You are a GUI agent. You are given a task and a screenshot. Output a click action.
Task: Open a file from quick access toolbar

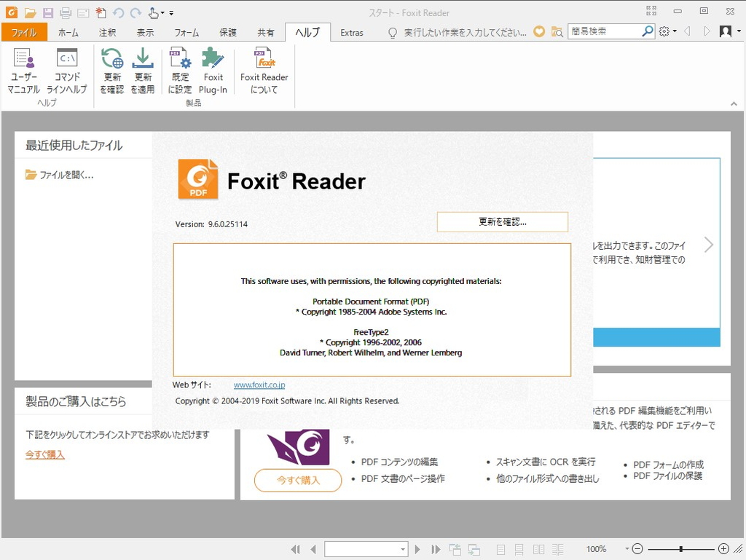29,12
